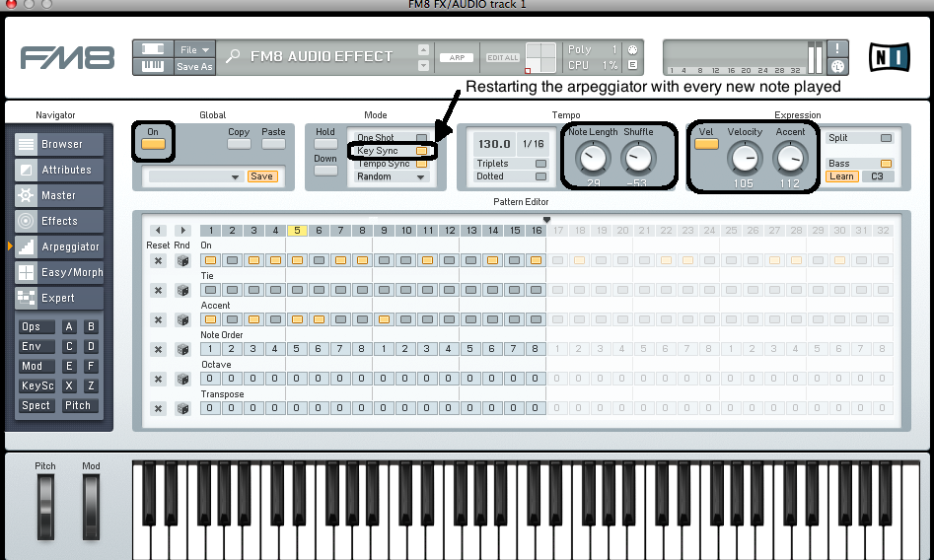The image size is (934, 560).
Task: Randomize the Accent row with dice icon
Action: point(182,319)
